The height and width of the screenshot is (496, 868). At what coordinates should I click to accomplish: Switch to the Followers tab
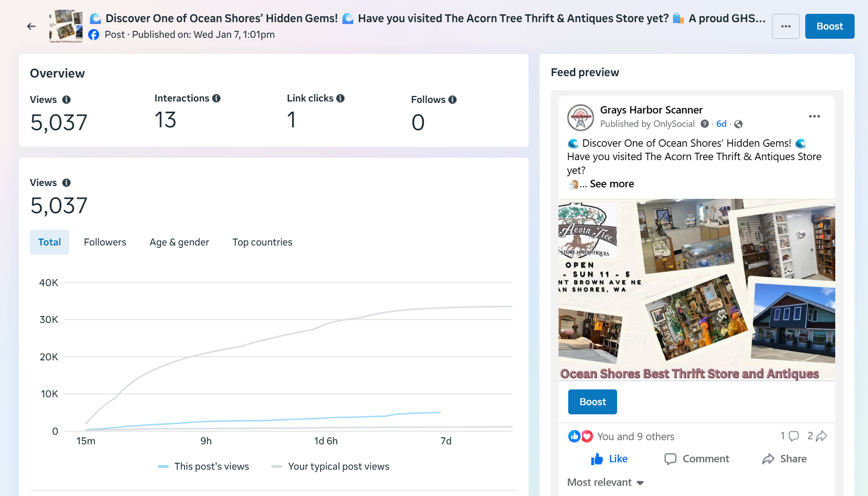click(x=105, y=242)
